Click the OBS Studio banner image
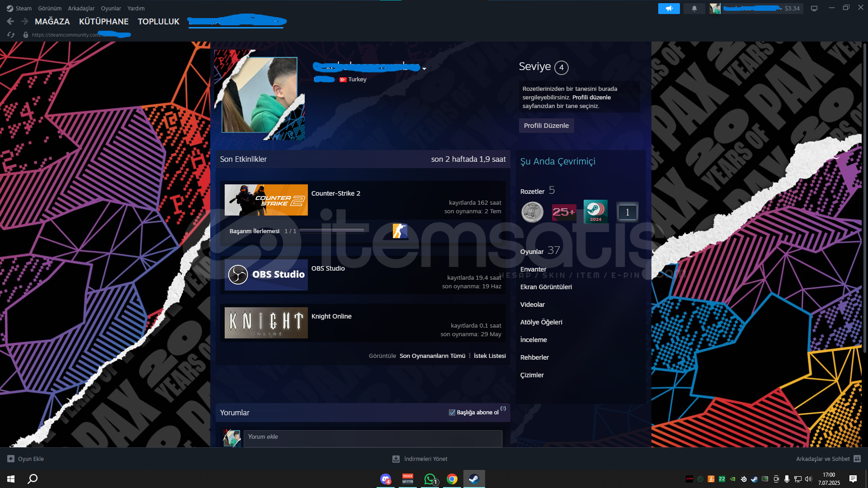 pyautogui.click(x=266, y=275)
